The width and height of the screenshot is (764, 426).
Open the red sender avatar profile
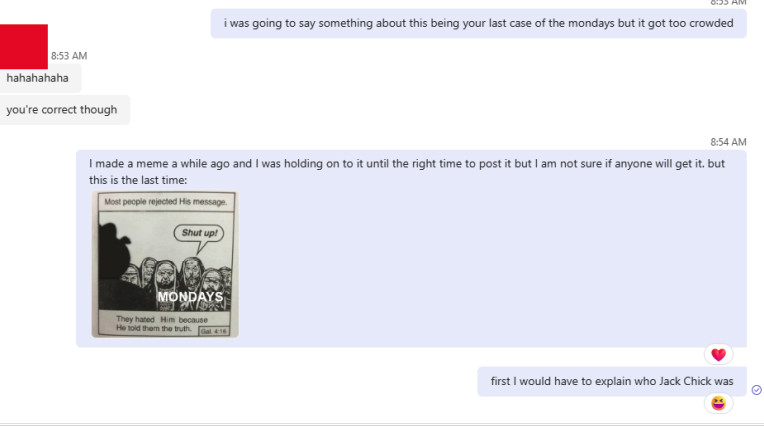pos(24,46)
